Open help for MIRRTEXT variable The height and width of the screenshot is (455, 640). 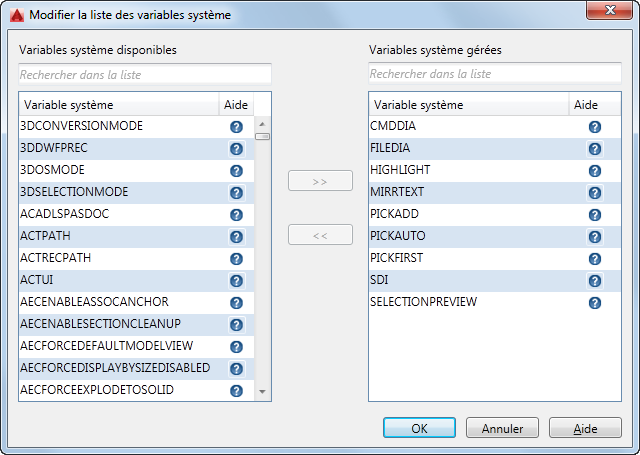tap(594, 193)
